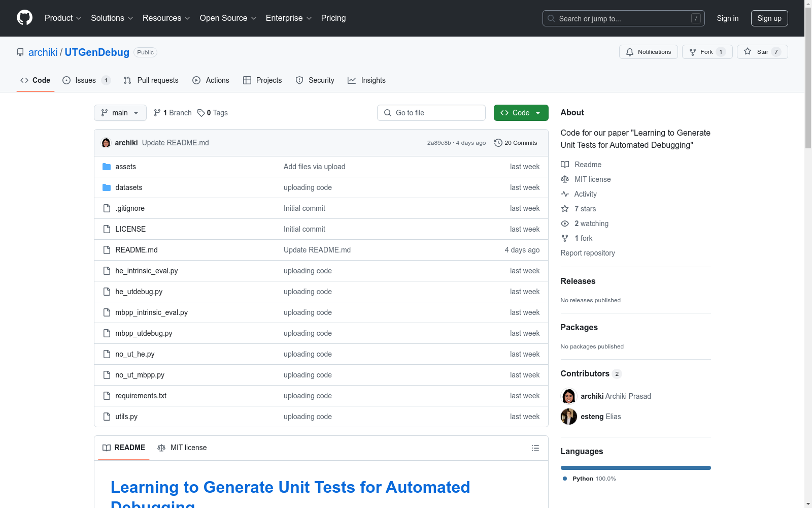Screen dimensions: 812x508
Task: Click the tag icon beside 0 Tags
Action: [201, 113]
